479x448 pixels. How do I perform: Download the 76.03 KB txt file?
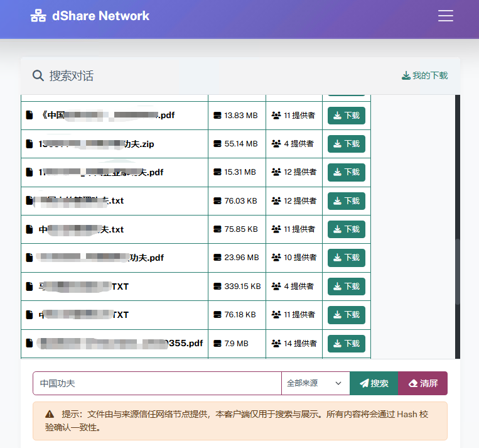coord(346,201)
